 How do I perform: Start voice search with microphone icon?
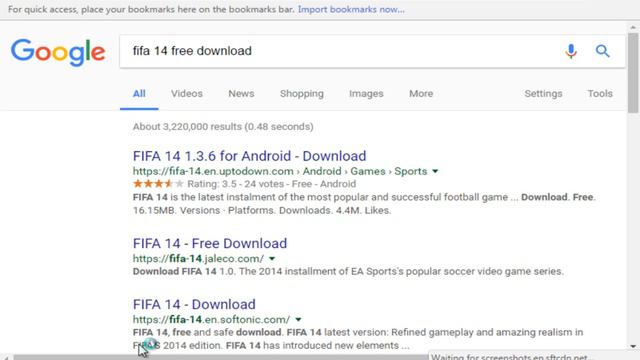pos(571,51)
